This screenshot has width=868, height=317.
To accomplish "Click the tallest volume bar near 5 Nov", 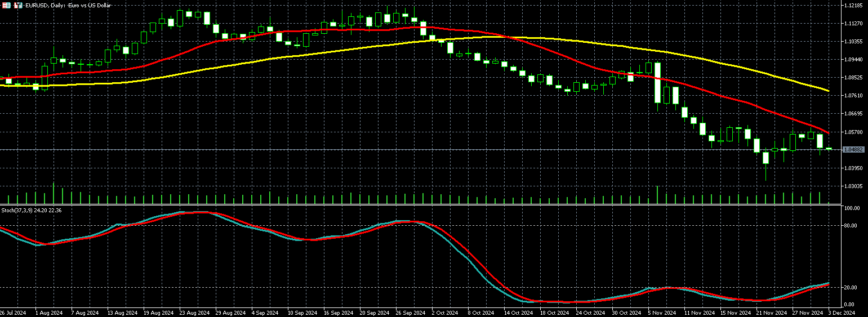I will tap(657, 195).
